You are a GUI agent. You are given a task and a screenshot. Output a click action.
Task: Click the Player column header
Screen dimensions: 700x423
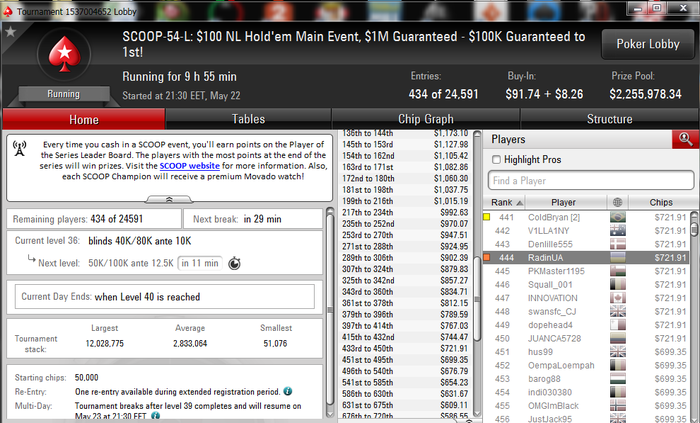click(563, 202)
